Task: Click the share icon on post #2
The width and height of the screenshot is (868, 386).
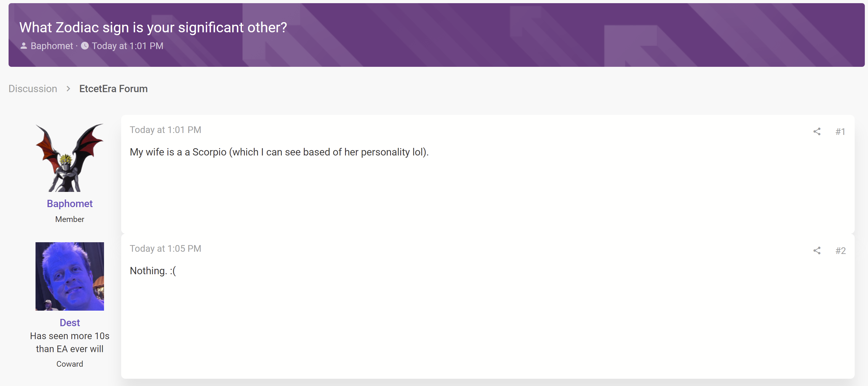Action: (817, 250)
